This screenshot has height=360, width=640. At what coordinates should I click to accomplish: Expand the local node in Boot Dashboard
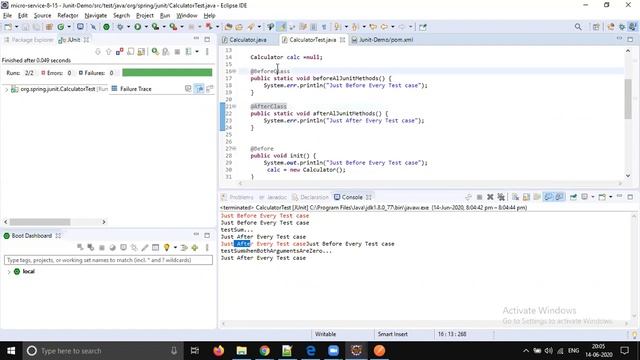point(9,271)
